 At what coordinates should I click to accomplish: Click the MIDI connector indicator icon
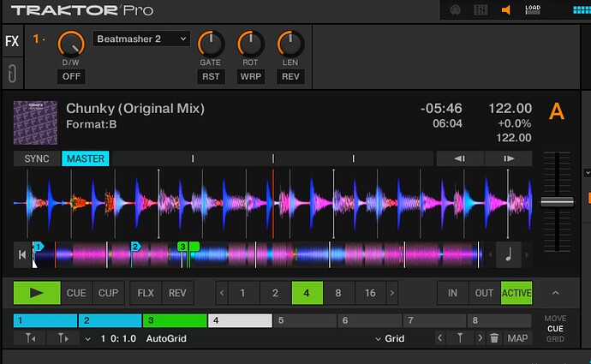tap(456, 10)
